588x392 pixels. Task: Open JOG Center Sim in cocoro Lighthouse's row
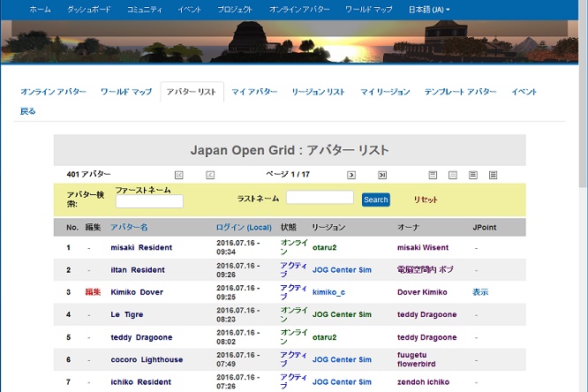(342, 359)
